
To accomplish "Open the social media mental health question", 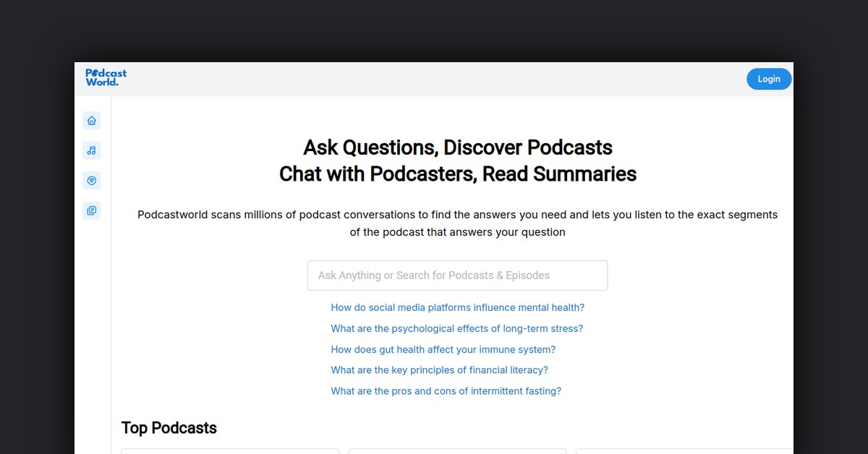I will point(457,307).
